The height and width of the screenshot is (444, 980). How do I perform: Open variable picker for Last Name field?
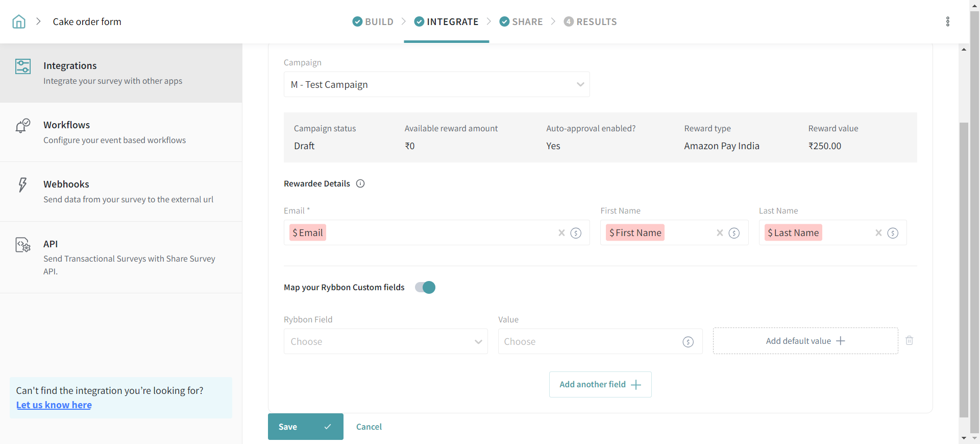pyautogui.click(x=893, y=233)
